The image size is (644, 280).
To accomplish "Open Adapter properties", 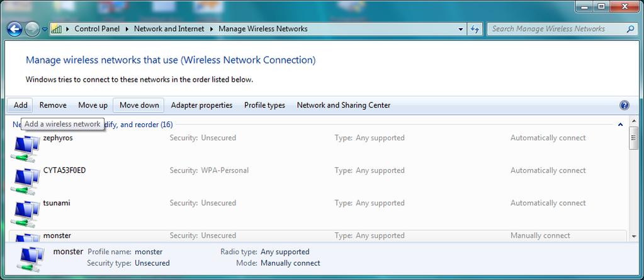I will 201,105.
